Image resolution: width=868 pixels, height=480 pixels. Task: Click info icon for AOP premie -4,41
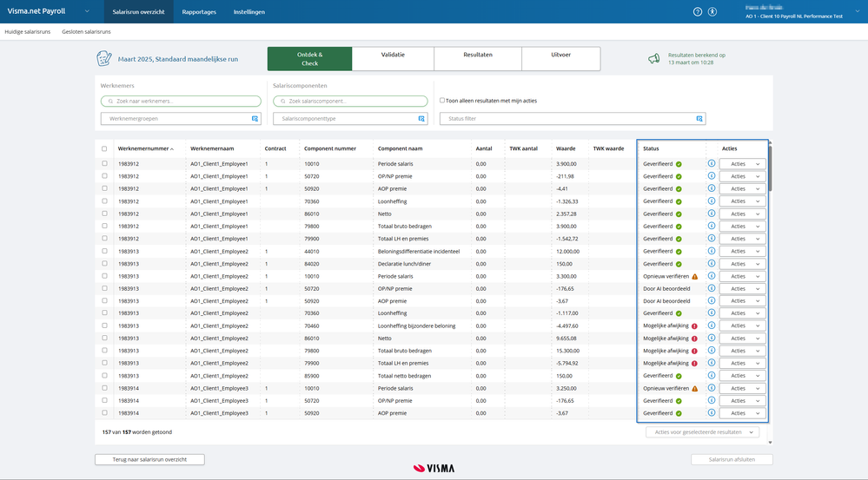[712, 188]
